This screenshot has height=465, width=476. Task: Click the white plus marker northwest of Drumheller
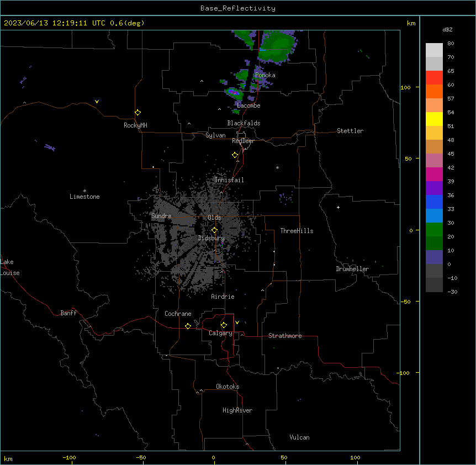click(338, 207)
